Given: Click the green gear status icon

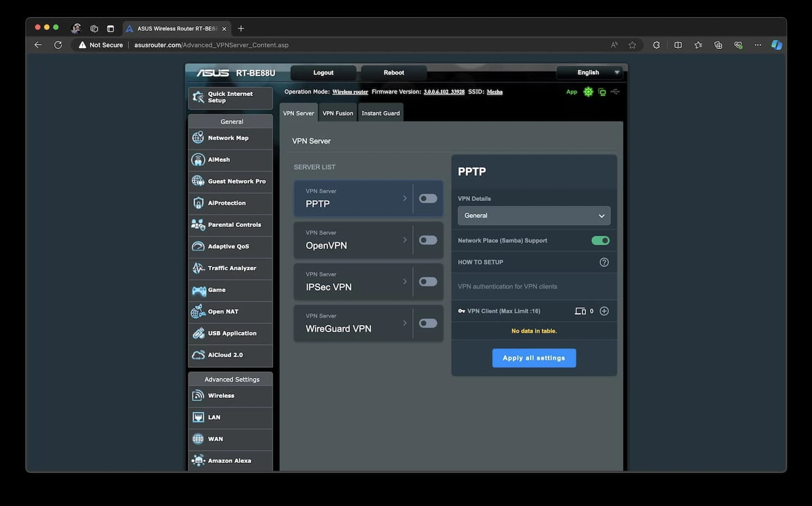Looking at the screenshot, I should pos(588,92).
